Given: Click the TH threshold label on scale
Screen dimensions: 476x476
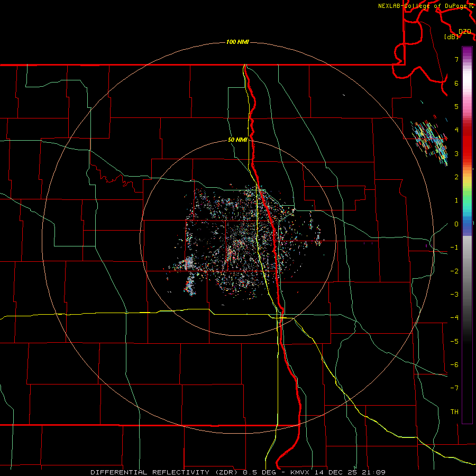Looking at the screenshot, I should (x=454, y=412).
